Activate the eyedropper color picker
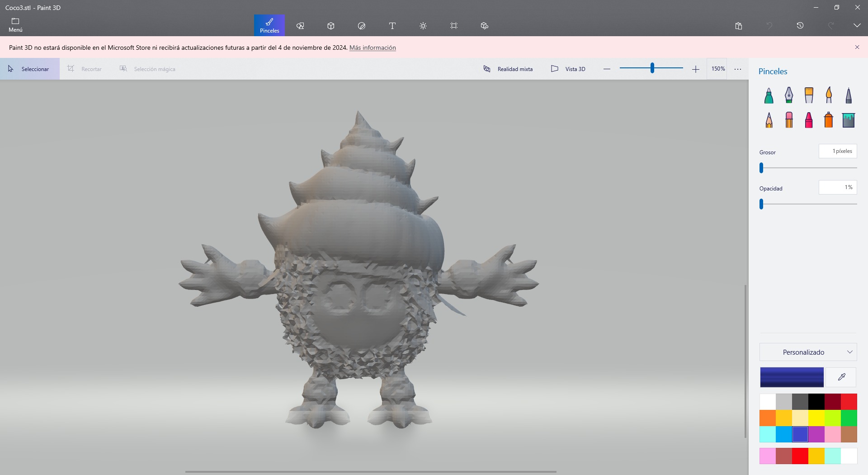The height and width of the screenshot is (475, 868). (x=841, y=377)
